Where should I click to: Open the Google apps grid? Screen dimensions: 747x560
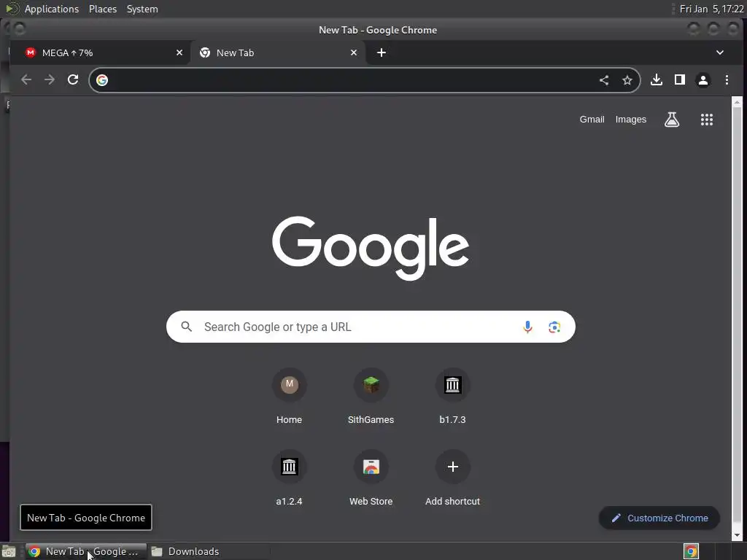pyautogui.click(x=707, y=120)
